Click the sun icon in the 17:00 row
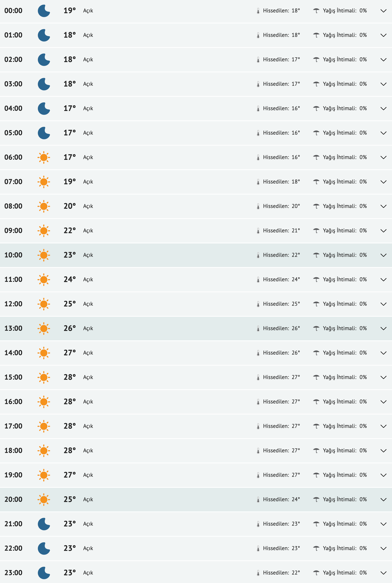This screenshot has width=392, height=583. click(44, 426)
